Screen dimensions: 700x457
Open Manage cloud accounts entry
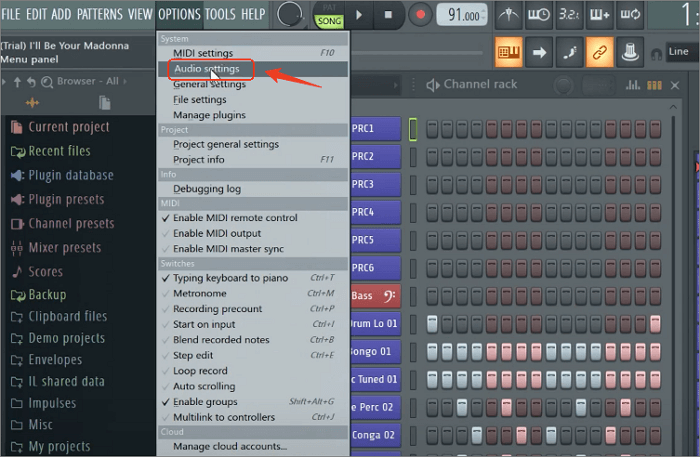pyautogui.click(x=253, y=447)
